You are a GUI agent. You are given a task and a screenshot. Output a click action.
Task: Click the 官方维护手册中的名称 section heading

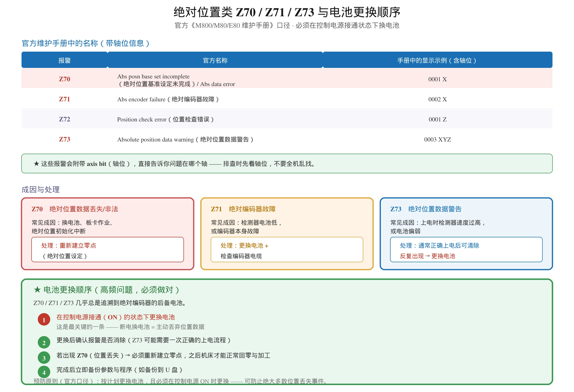tap(85, 43)
